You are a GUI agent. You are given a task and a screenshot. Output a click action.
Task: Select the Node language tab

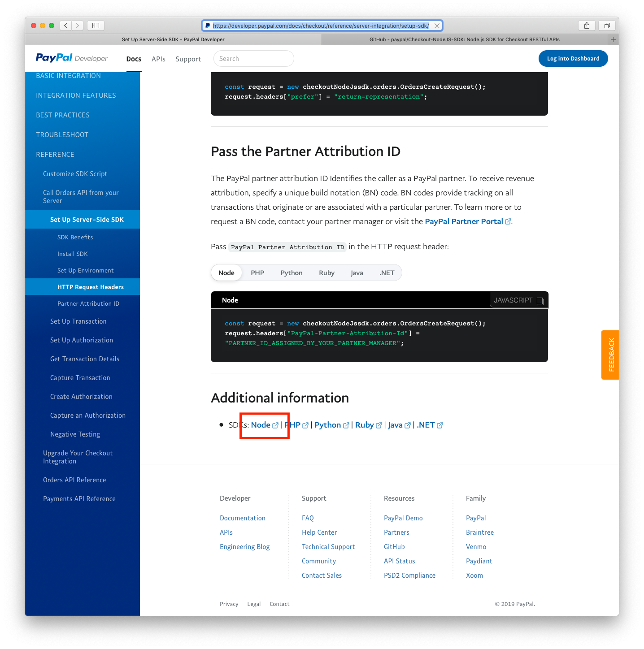click(x=226, y=273)
